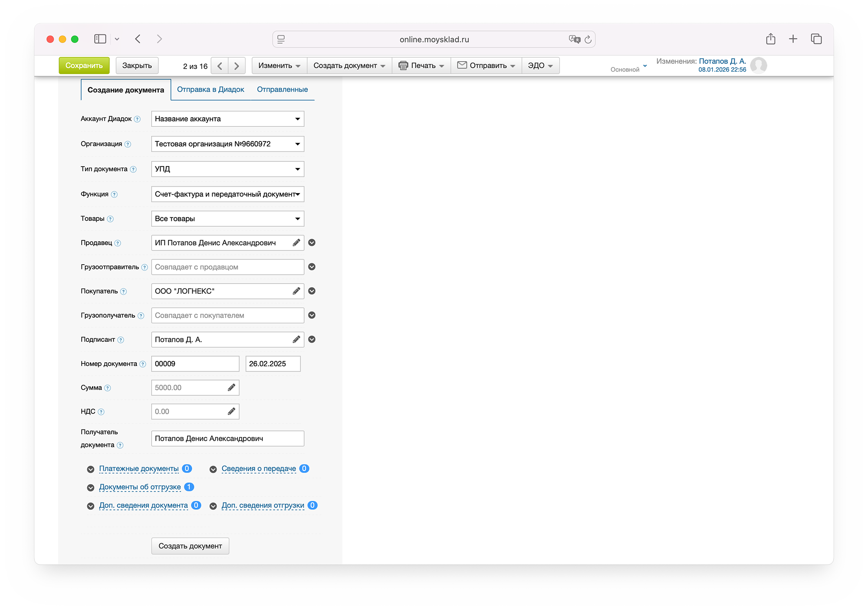Open the Отправленные tab
The image size is (868, 610).
[282, 89]
